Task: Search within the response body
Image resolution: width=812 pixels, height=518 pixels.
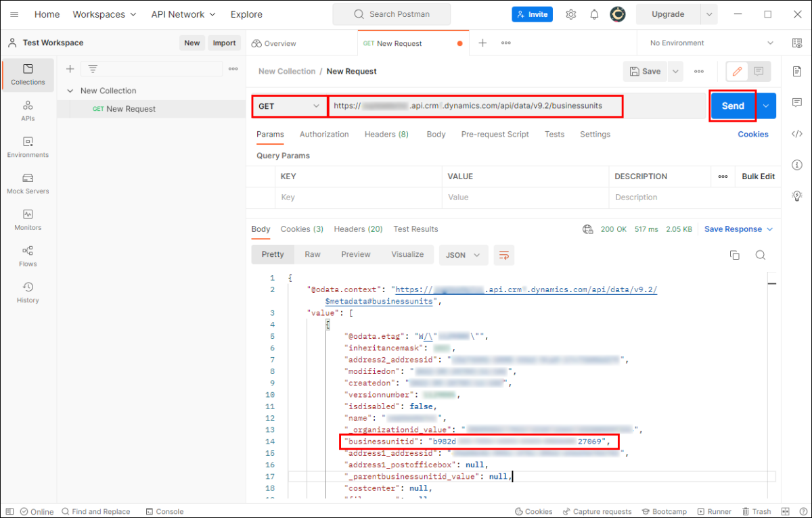Action: 761,255
